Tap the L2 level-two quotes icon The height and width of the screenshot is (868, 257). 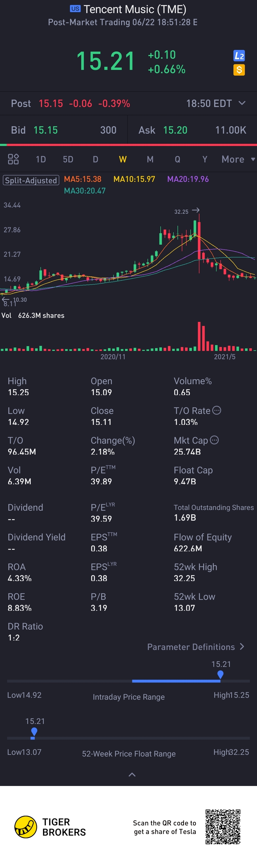239,56
